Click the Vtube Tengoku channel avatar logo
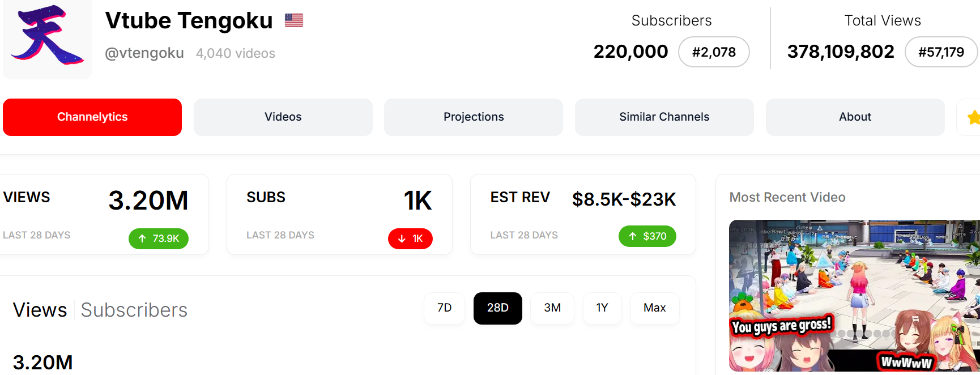Screen dimensions: 980x375 click(48, 37)
